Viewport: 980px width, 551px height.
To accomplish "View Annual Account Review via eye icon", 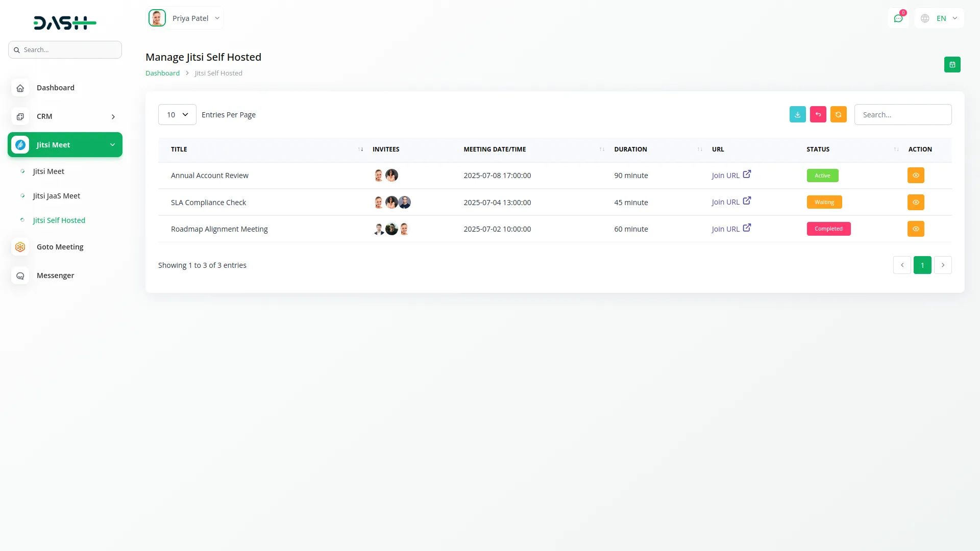I will point(916,176).
